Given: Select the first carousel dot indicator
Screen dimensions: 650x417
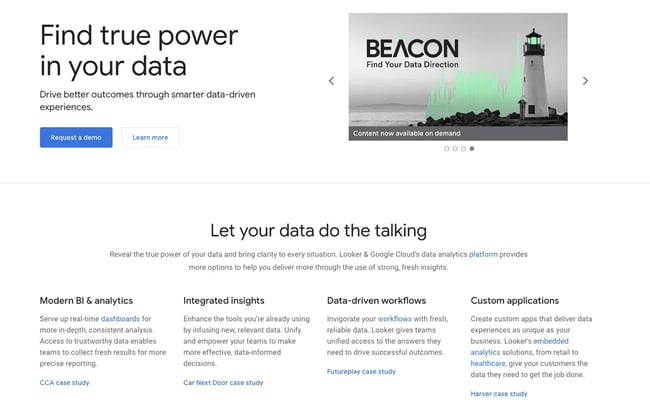Looking at the screenshot, I should tap(447, 148).
